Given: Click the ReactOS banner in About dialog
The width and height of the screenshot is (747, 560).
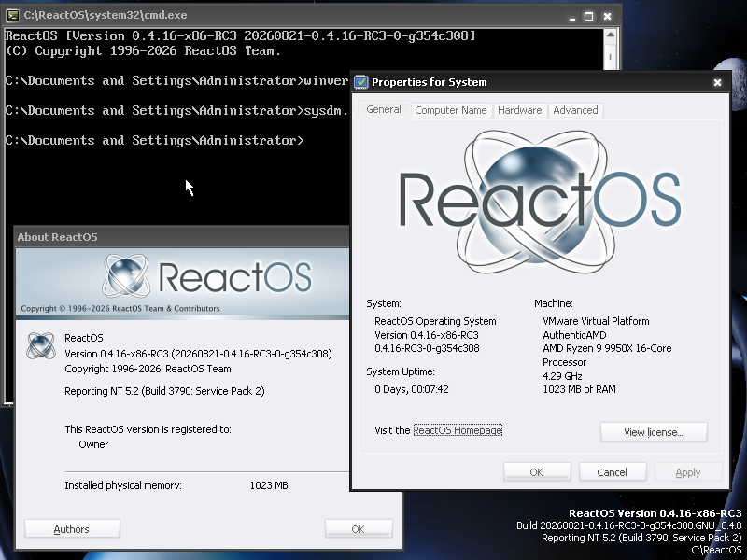Looking at the screenshot, I should (x=182, y=283).
